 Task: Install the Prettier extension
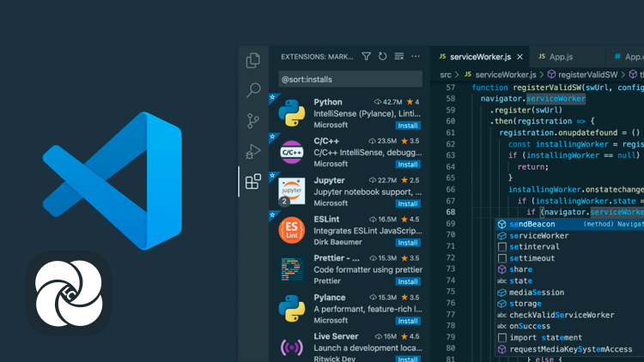(408, 282)
